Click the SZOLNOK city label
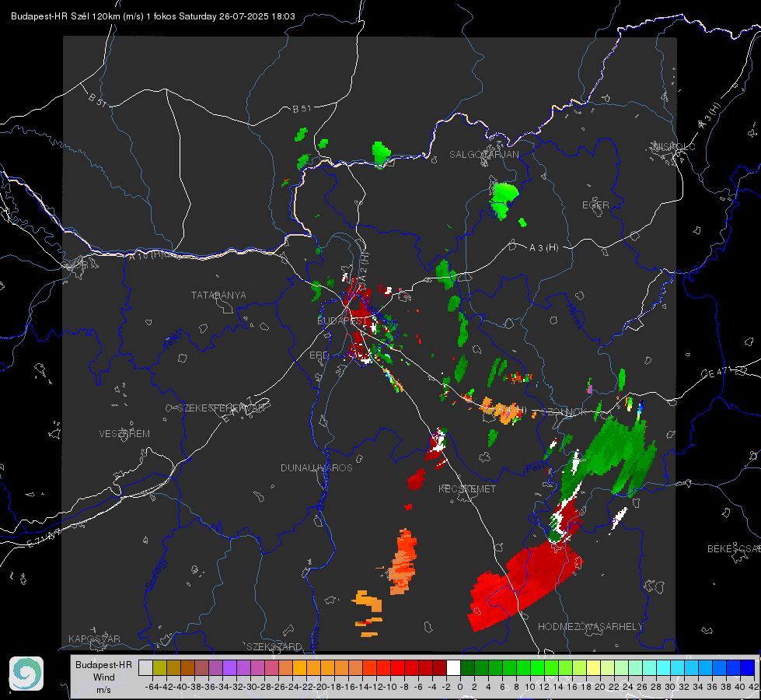The height and width of the screenshot is (700, 761). 566,412
